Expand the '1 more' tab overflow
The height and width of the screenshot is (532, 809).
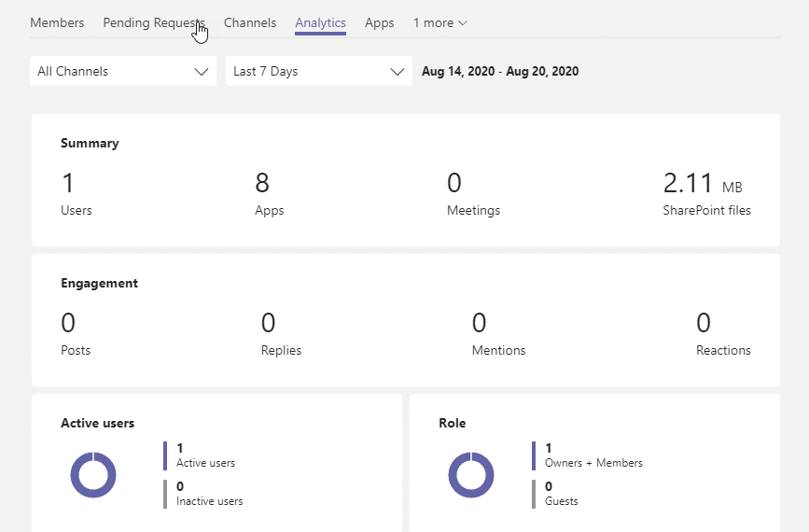[440, 22]
